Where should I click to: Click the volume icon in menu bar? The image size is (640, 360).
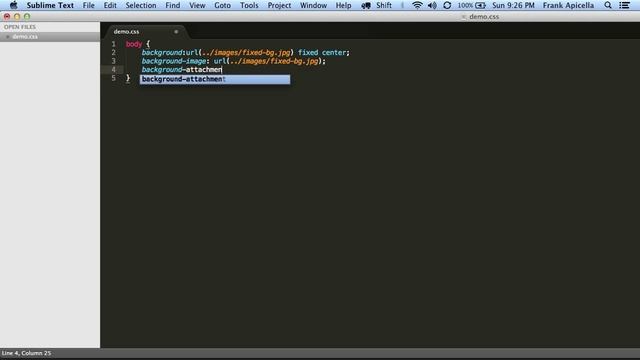click(x=432, y=5)
